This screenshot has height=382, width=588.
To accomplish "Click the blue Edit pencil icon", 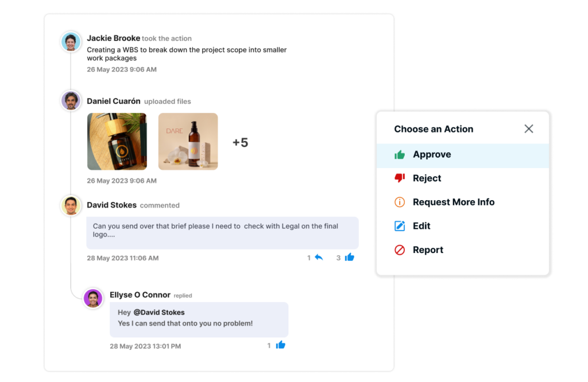I will point(400,226).
